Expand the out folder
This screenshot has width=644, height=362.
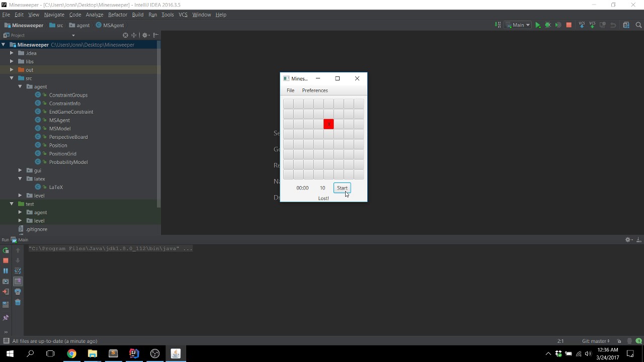[12, 70]
